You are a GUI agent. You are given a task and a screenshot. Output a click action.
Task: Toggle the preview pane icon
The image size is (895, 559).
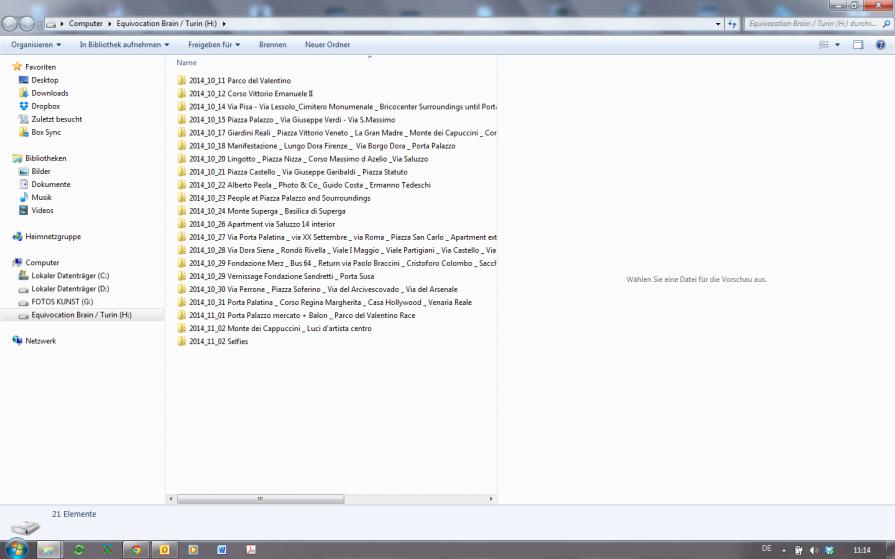858,45
